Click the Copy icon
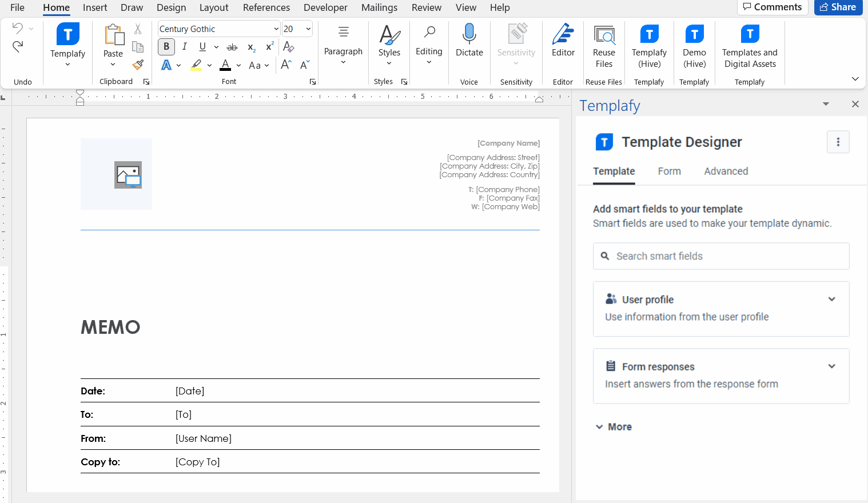The image size is (868, 503). tap(138, 47)
